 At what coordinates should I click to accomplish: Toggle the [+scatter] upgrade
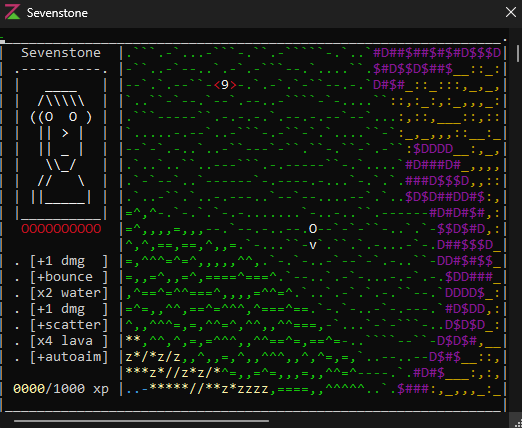click(x=69, y=325)
